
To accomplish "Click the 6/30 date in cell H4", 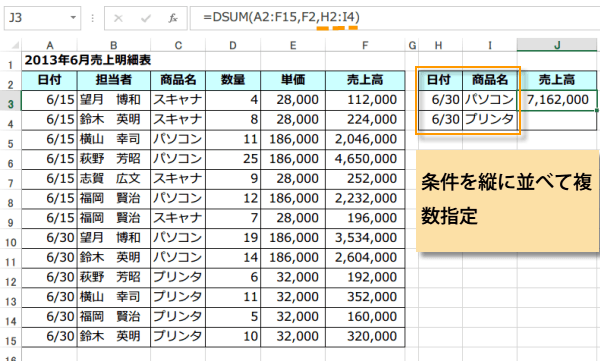I will (440, 120).
